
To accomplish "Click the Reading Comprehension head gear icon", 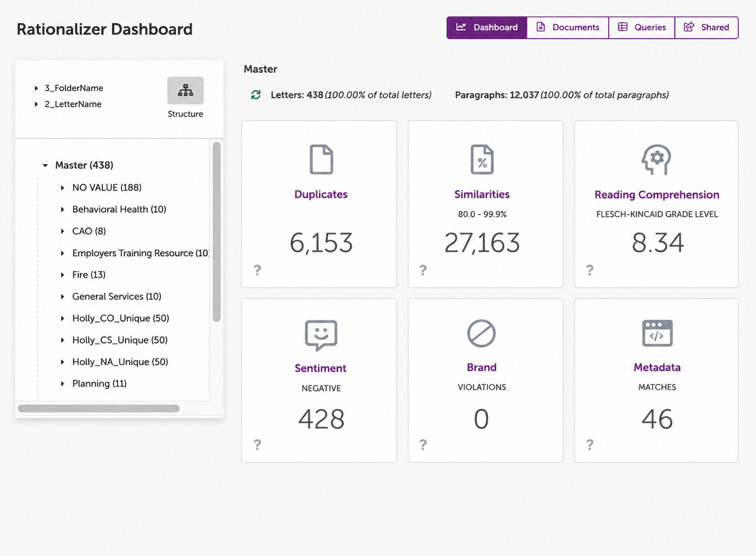I will pyautogui.click(x=656, y=159).
